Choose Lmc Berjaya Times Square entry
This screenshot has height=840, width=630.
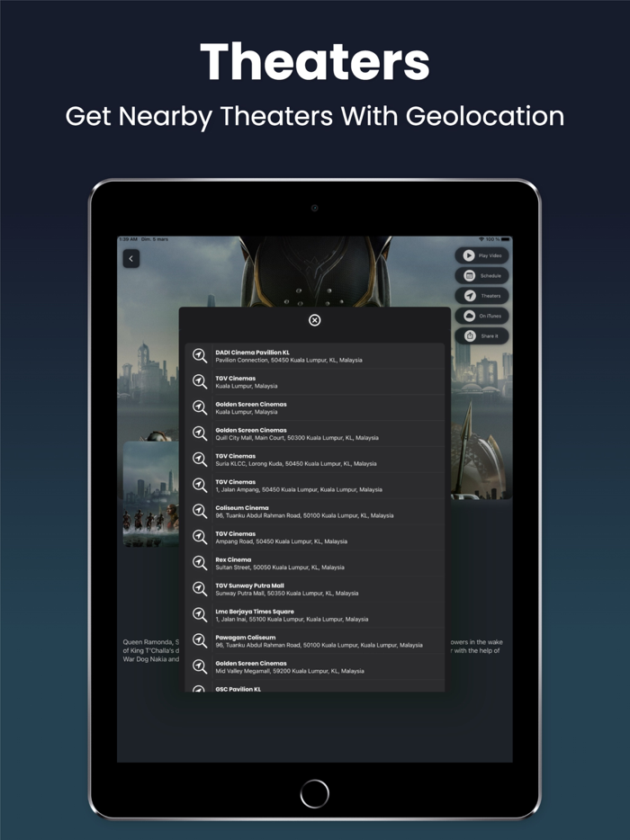pyautogui.click(x=315, y=614)
